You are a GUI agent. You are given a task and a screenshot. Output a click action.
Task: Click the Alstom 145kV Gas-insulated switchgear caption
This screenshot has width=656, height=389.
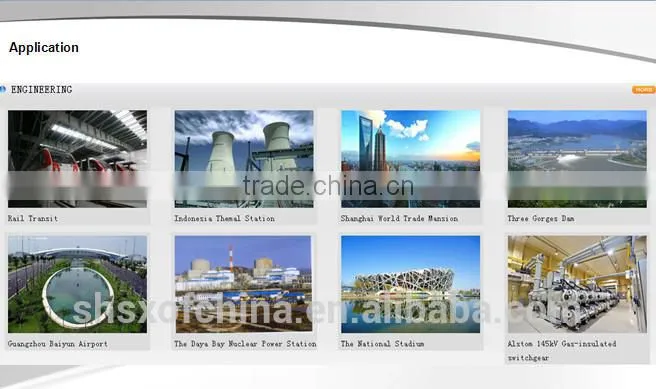click(x=562, y=351)
